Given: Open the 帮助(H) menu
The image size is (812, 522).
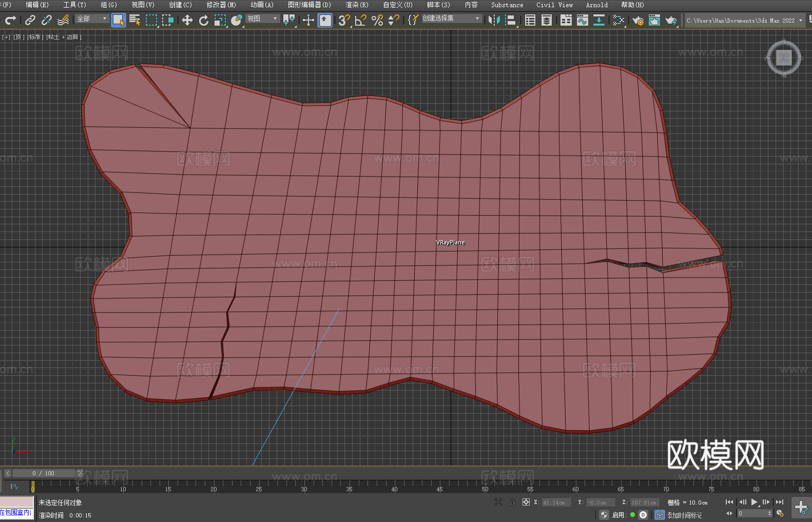Looking at the screenshot, I should tap(632, 5).
